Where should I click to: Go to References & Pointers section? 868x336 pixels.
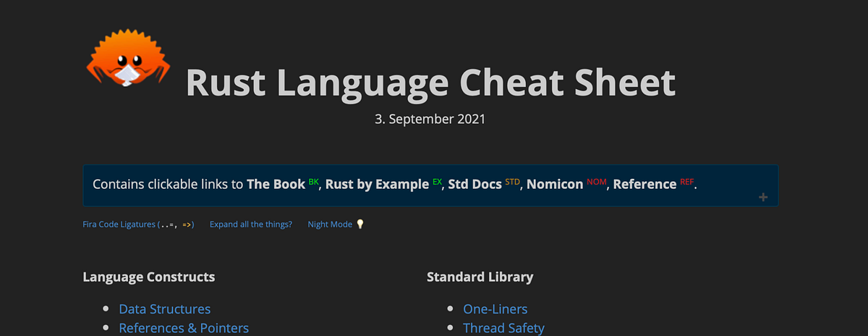[x=184, y=328]
